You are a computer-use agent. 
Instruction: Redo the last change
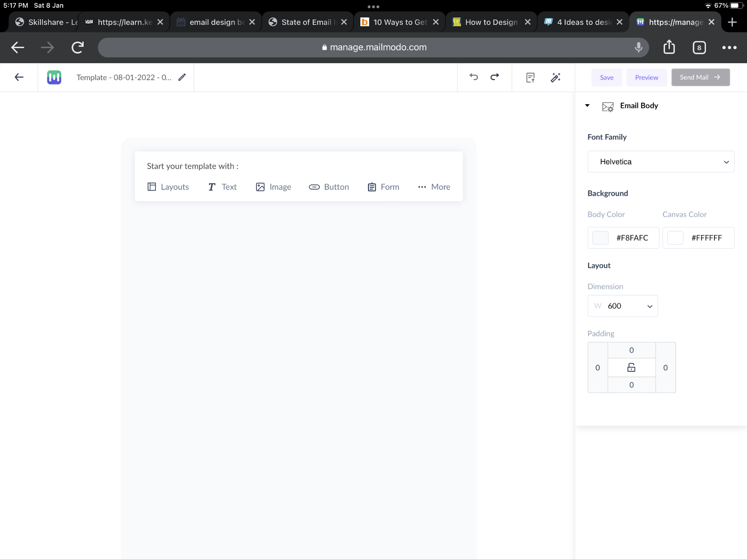pos(495,77)
